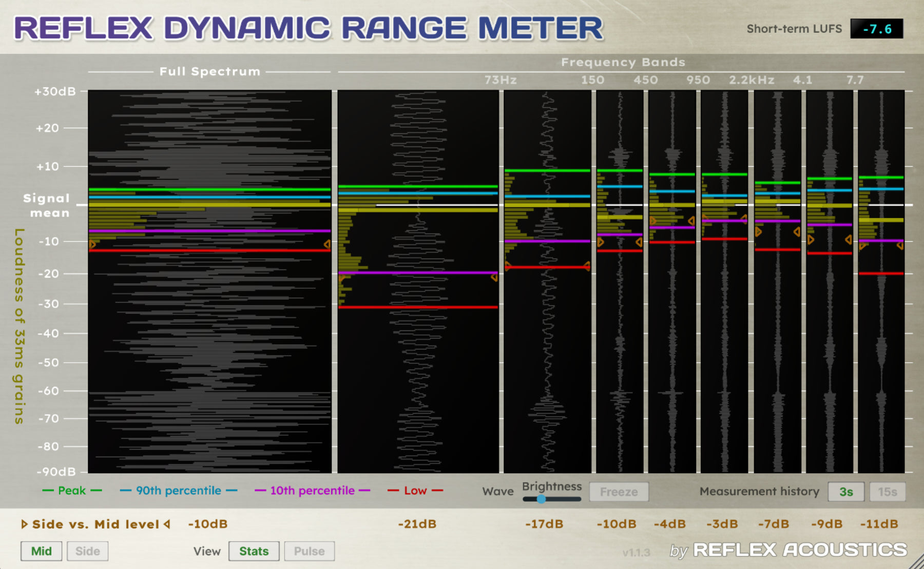Toggle the Freeze button
924x569 pixels.
619,492
